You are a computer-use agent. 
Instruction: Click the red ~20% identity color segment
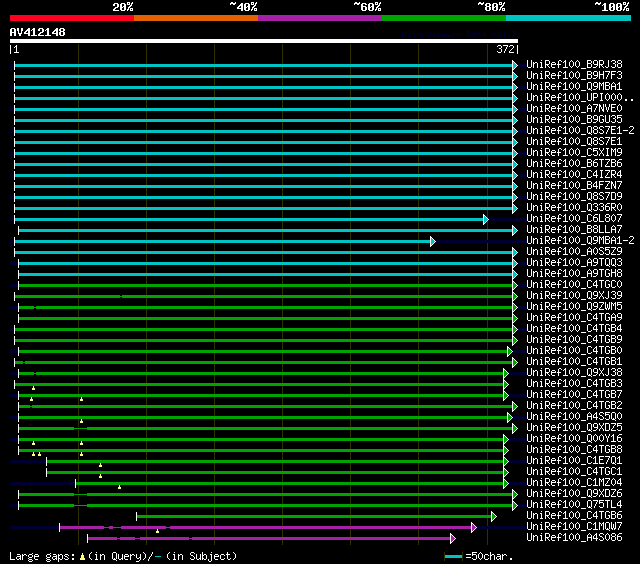tap(71, 17)
